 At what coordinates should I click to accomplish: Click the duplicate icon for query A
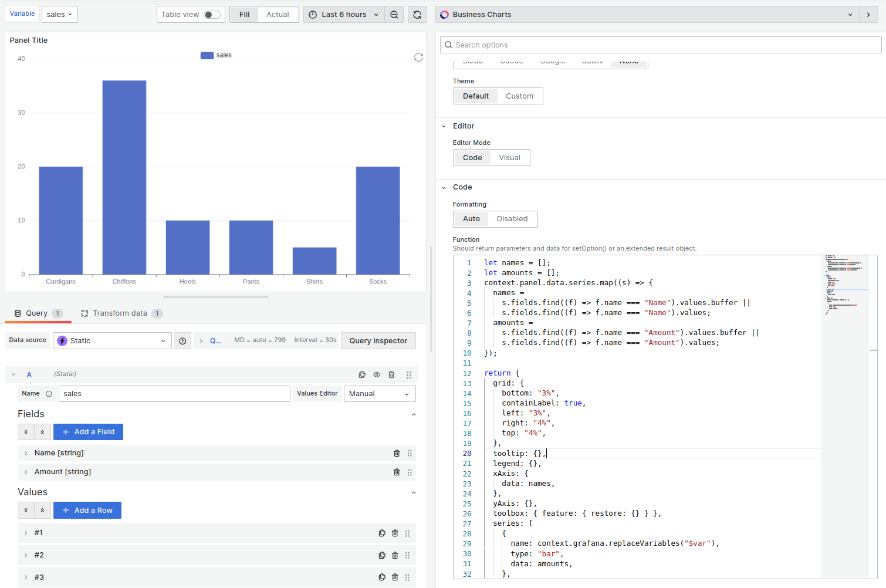point(362,374)
